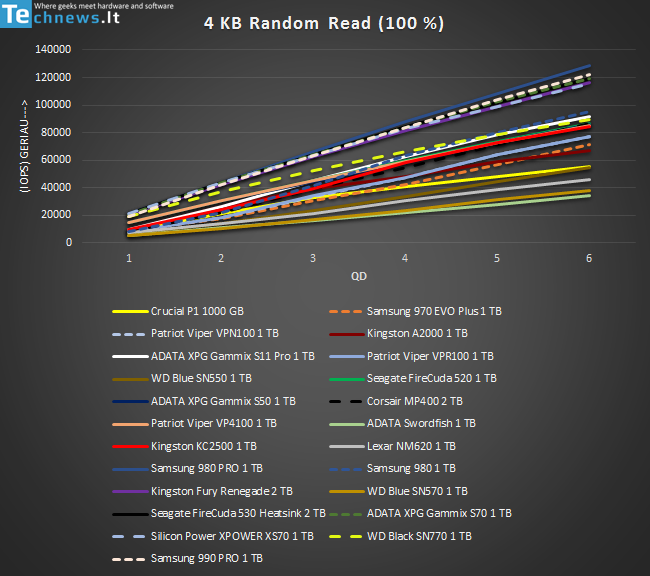
Task: Click x-axis tick label 3
Action: pyautogui.click(x=313, y=258)
